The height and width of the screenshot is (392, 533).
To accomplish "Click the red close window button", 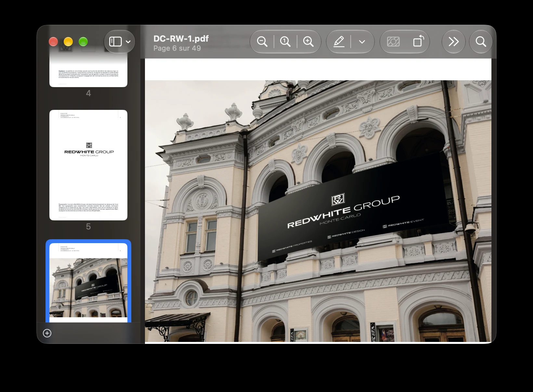I will coord(53,42).
